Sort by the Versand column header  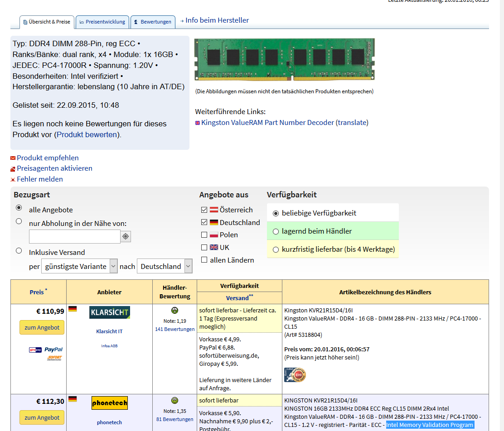tap(237, 298)
